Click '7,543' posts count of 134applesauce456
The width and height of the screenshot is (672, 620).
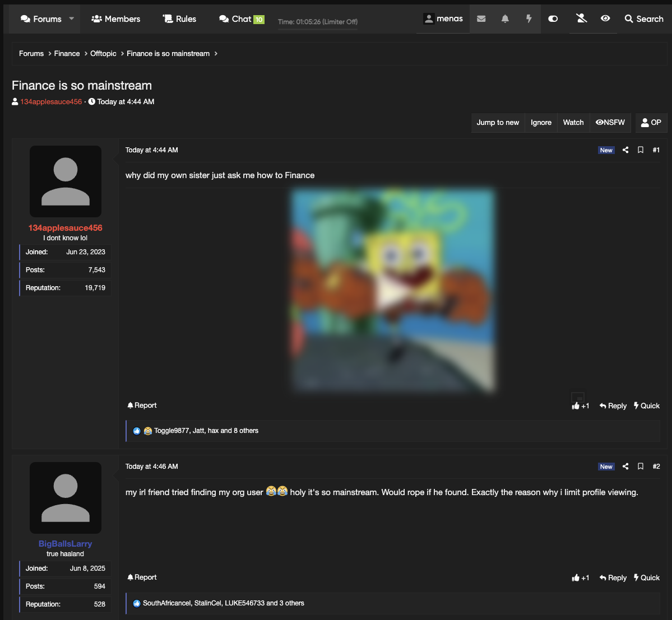[97, 270]
